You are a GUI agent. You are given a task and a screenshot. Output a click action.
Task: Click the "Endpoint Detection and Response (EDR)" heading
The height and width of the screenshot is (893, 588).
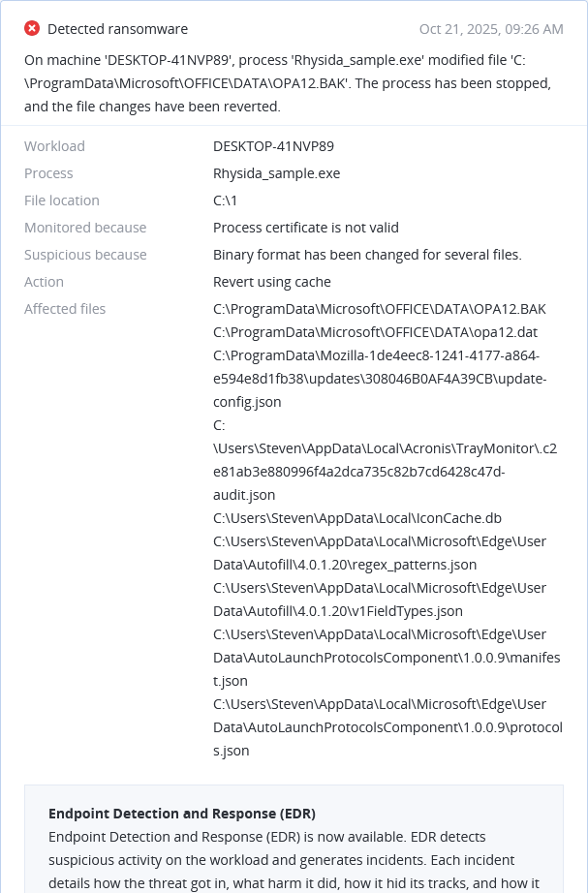[182, 813]
